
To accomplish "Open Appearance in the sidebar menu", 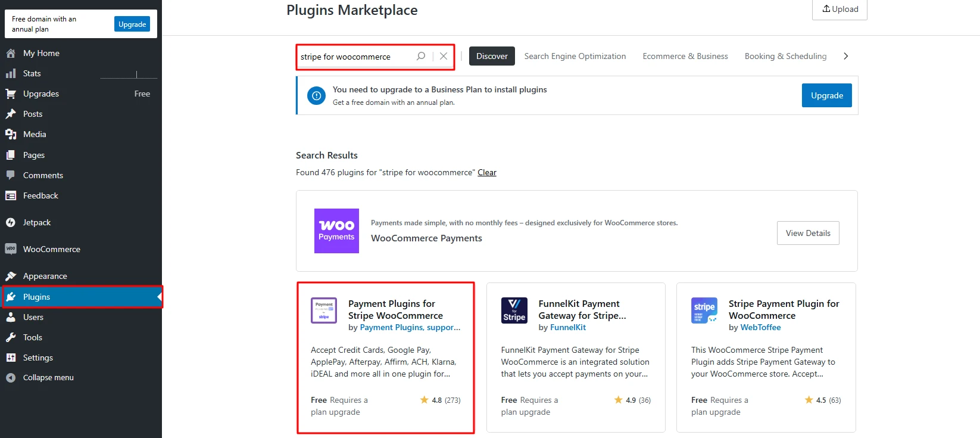I will tap(45, 276).
